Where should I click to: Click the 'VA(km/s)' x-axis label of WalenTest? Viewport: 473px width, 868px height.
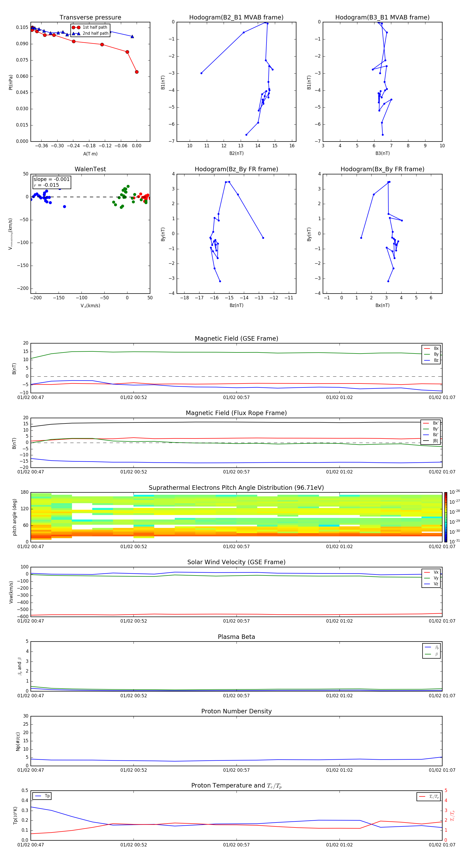click(90, 306)
